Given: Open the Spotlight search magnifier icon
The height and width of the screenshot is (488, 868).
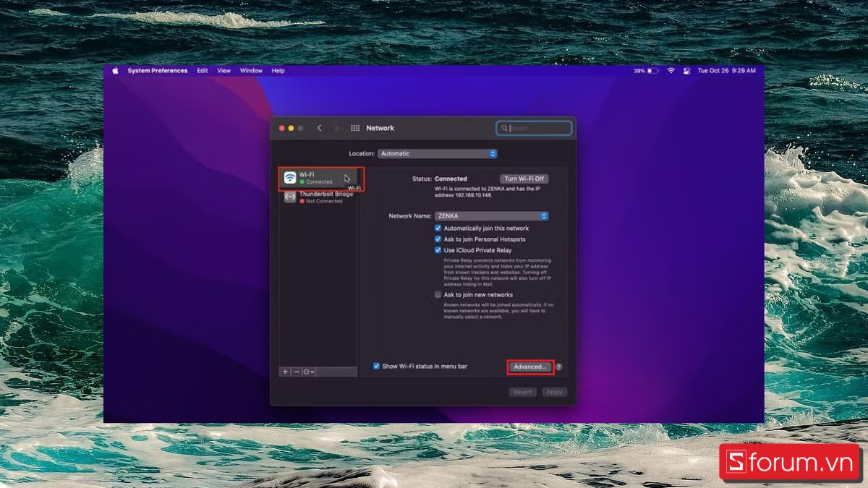Looking at the screenshot, I should coord(504,128).
